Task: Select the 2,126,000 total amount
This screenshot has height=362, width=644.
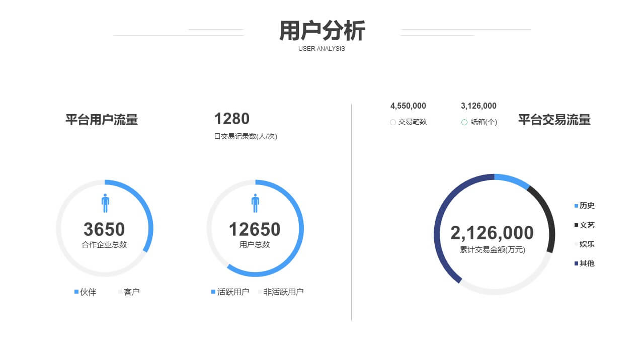Action: pyautogui.click(x=492, y=233)
